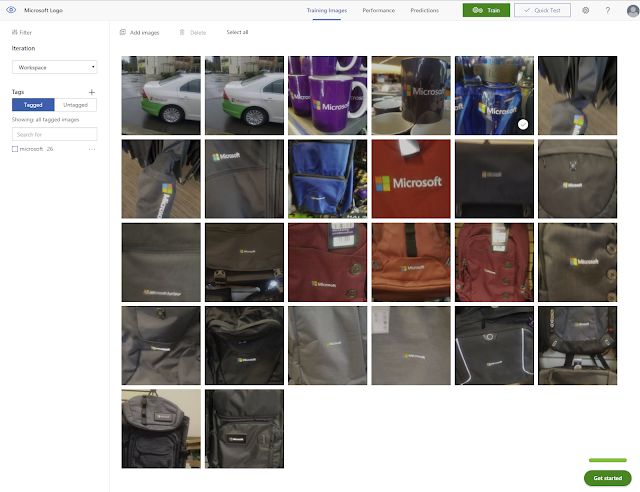Select first white car image thumbnail
Viewport: 640px width, 492px height.
pos(161,95)
